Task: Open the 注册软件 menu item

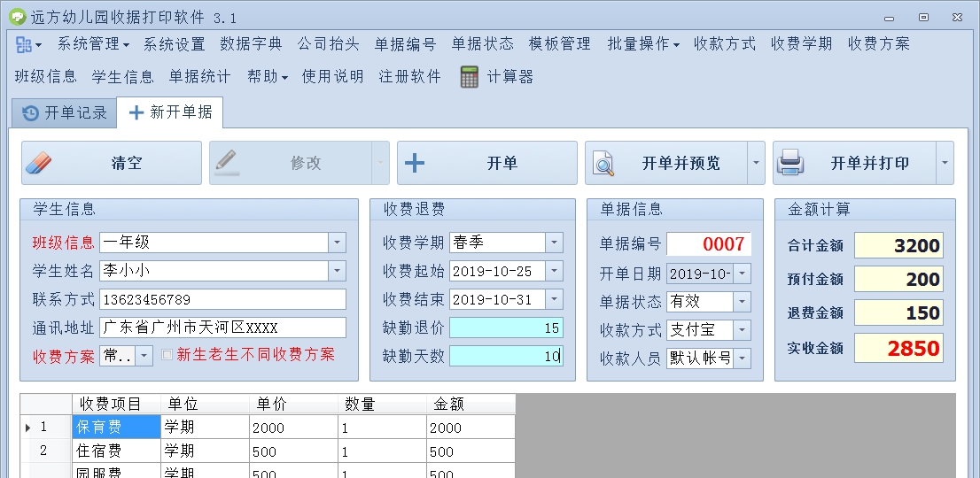Action: tap(410, 77)
